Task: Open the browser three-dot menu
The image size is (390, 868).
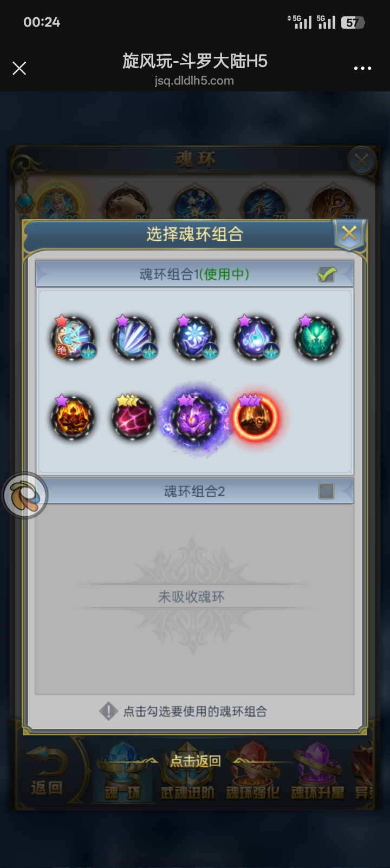Action: coord(362,68)
